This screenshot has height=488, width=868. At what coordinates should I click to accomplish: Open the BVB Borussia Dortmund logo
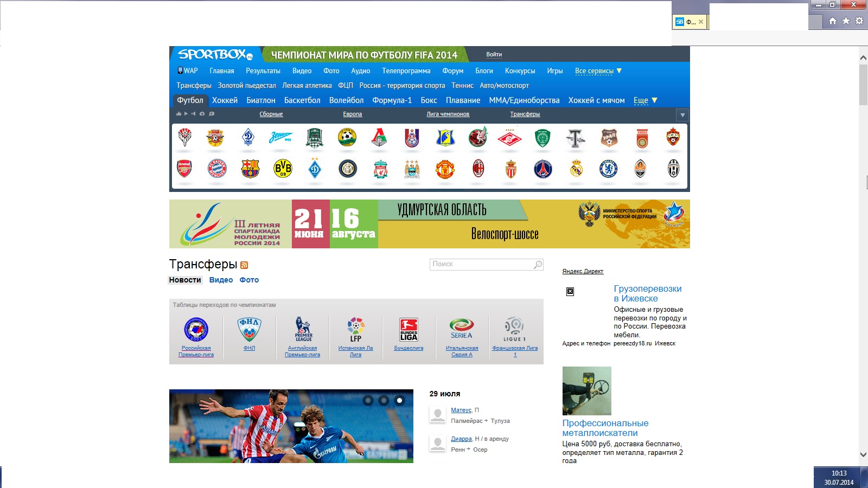[283, 169]
